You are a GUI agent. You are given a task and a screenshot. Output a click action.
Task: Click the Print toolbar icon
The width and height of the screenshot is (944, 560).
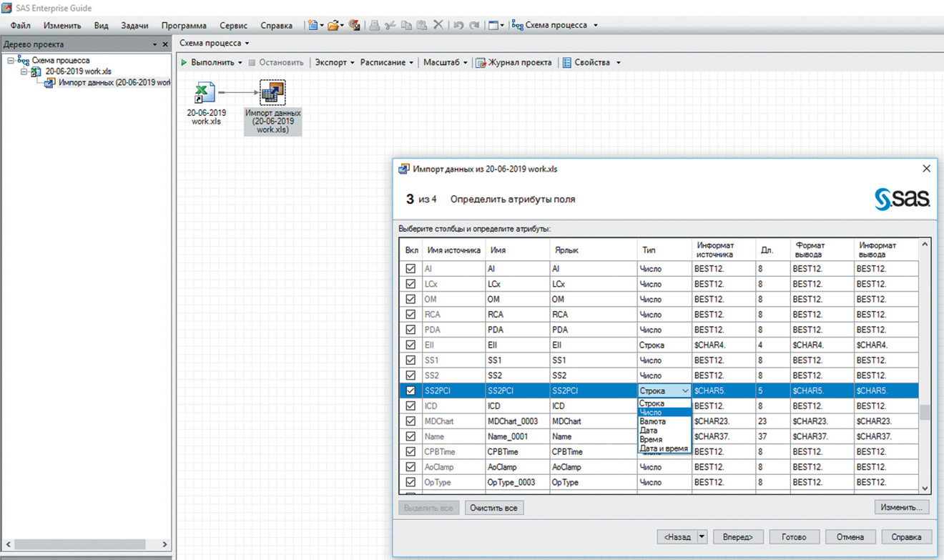click(374, 25)
